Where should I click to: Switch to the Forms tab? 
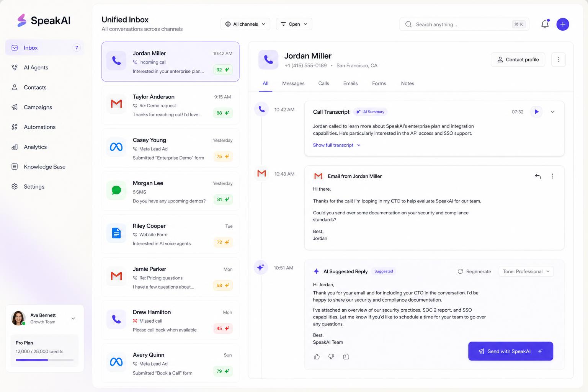[379, 83]
